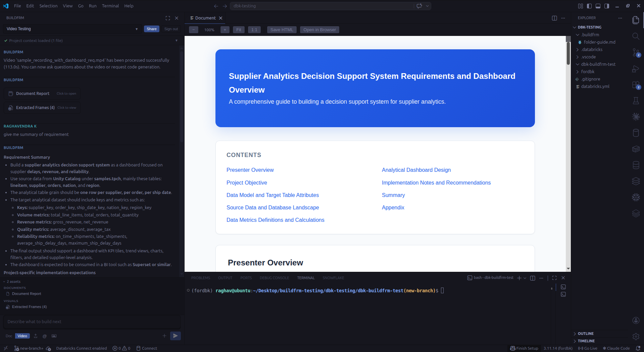Image resolution: width=644 pixels, height=352 pixels.
Task: Open the Search view icon
Action: 636,36
